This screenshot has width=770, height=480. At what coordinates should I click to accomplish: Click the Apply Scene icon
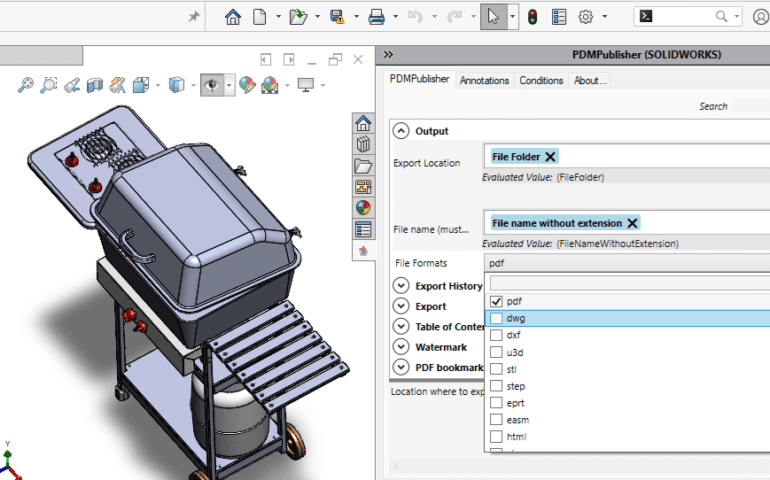tap(270, 85)
